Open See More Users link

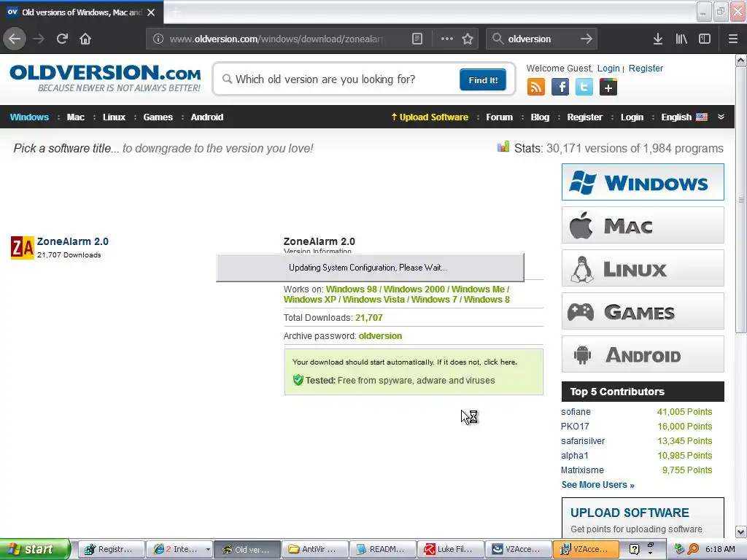coord(597,485)
